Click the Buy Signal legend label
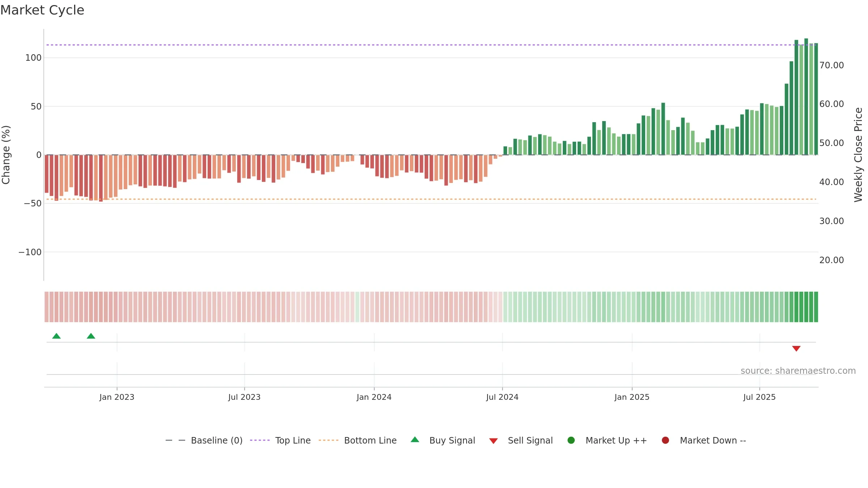868x488 pixels. tap(452, 440)
